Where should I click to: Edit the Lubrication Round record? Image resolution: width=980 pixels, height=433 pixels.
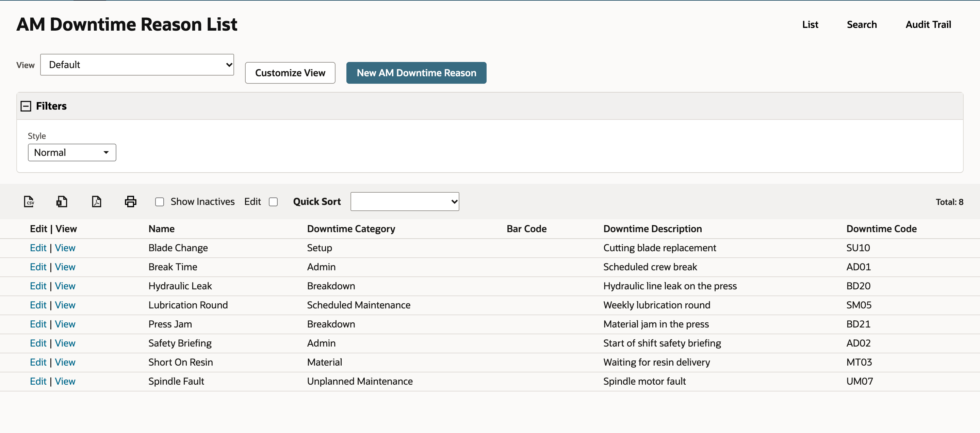(38, 305)
